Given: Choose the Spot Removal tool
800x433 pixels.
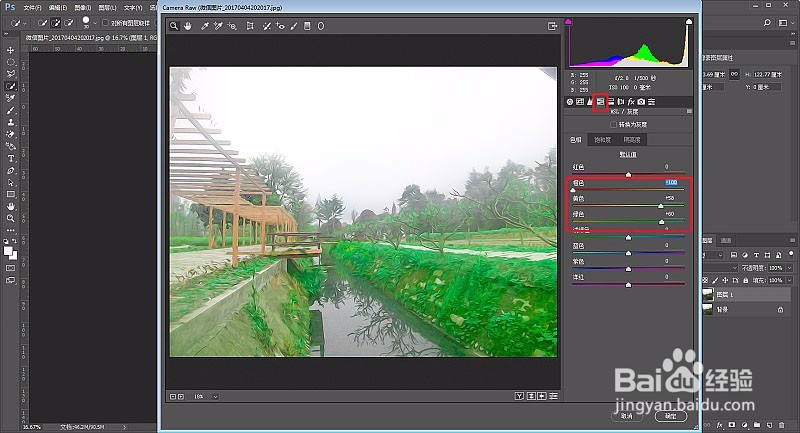Looking at the screenshot, I should [266, 26].
